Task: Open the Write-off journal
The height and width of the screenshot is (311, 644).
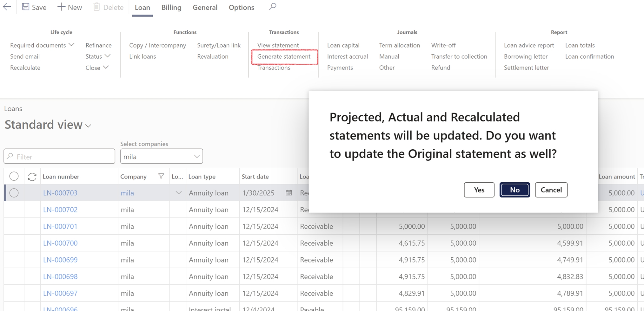Action: point(443,45)
